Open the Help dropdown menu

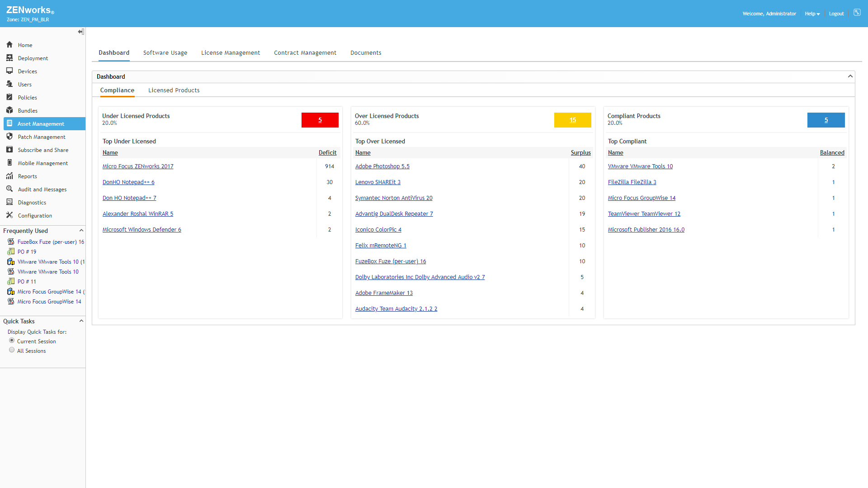pos(812,14)
